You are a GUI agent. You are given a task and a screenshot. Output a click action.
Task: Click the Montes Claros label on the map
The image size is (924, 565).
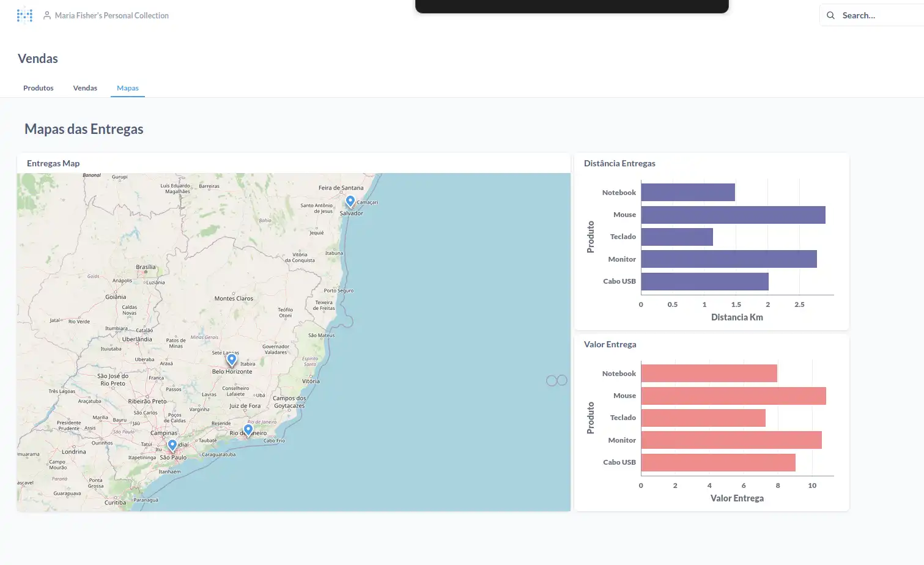[234, 298]
